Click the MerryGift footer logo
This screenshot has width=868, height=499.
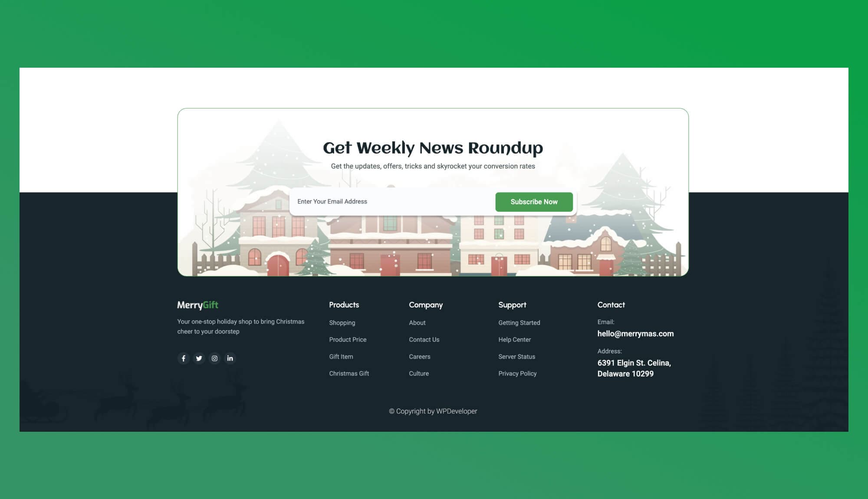[197, 305]
